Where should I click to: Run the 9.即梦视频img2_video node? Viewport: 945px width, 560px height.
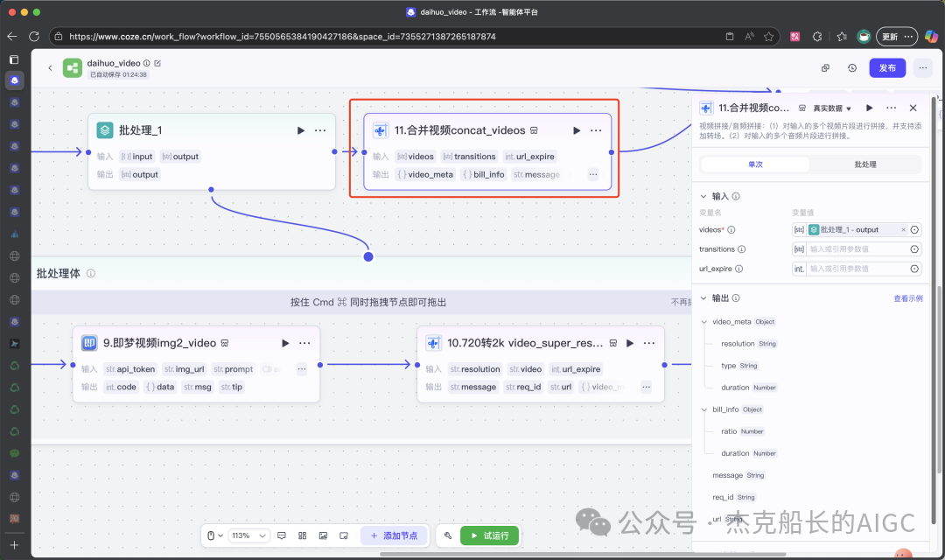click(x=285, y=343)
